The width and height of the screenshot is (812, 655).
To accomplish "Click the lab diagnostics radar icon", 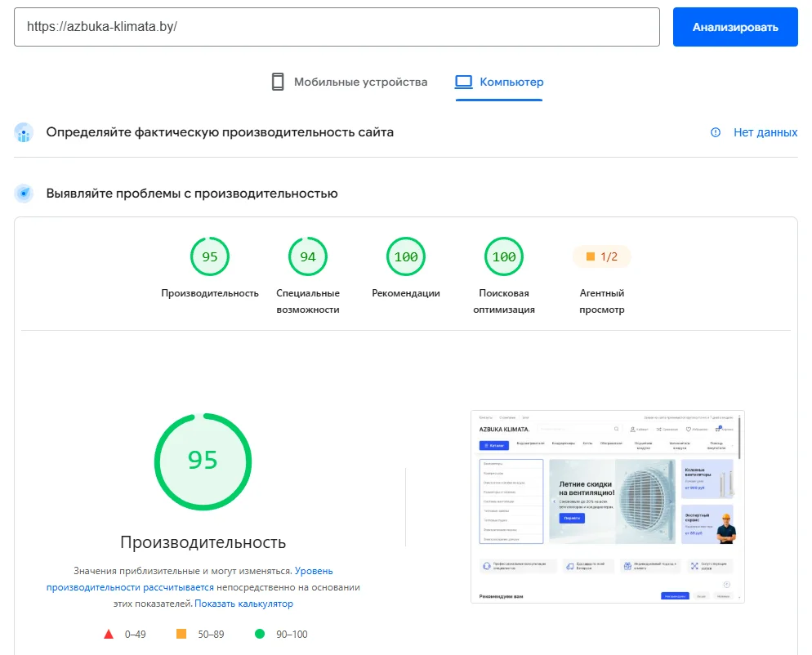I will pos(24,194).
